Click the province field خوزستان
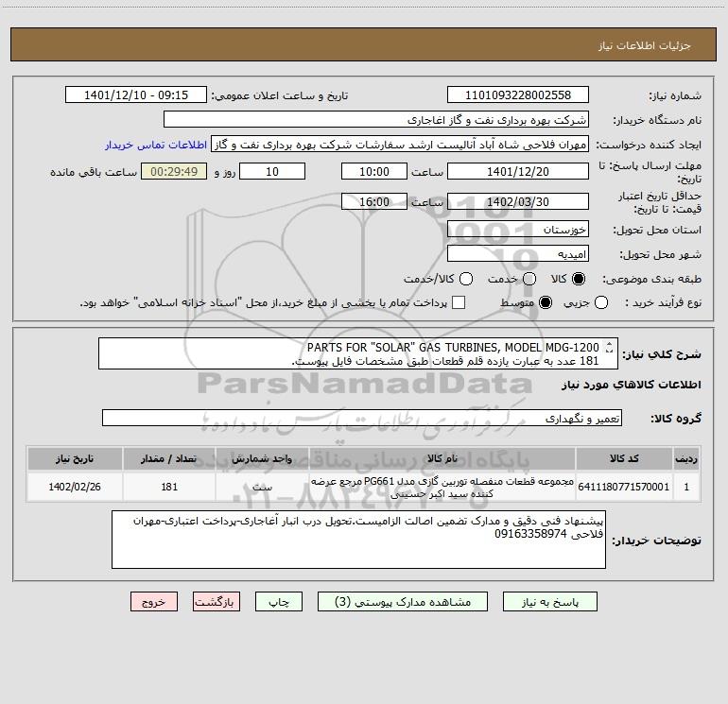The height and width of the screenshot is (704, 728). click(x=518, y=229)
